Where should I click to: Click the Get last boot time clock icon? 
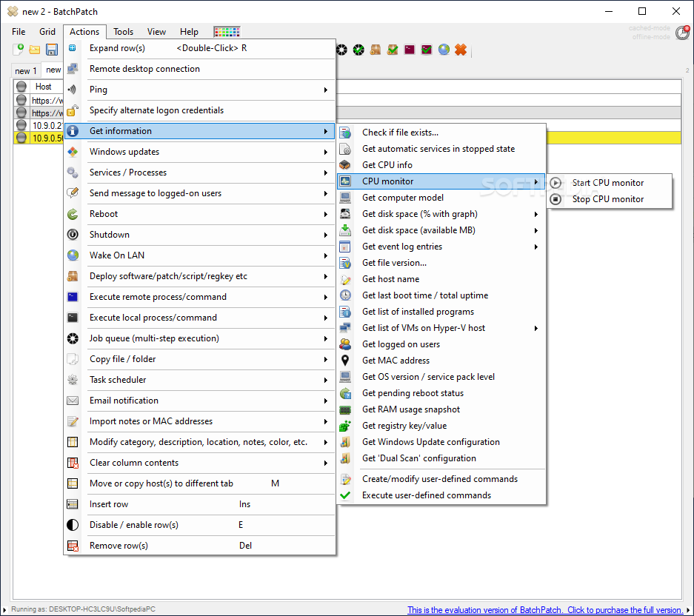click(x=345, y=295)
